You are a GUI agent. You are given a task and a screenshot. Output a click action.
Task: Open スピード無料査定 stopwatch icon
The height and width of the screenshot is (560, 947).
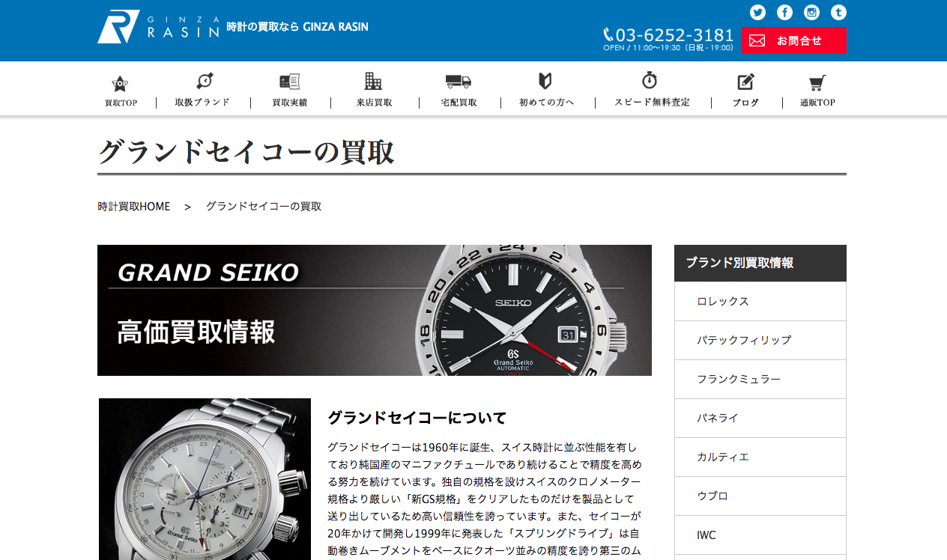tap(650, 80)
